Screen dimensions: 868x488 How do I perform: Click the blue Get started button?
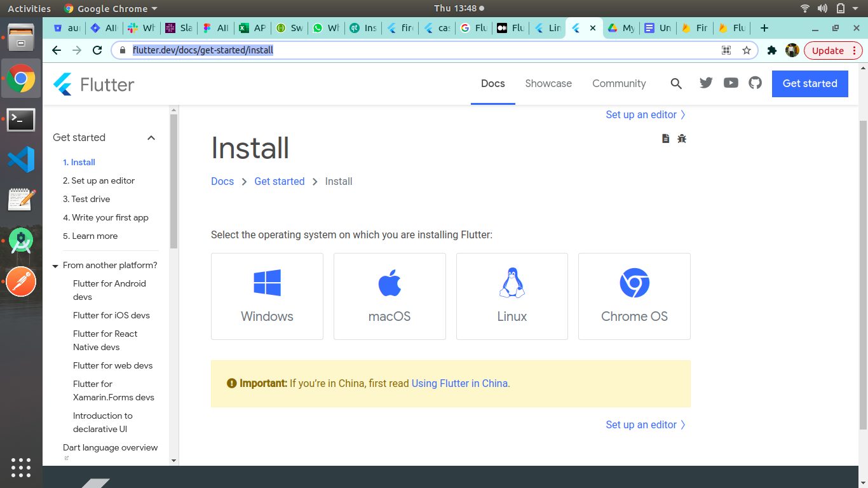coord(810,83)
